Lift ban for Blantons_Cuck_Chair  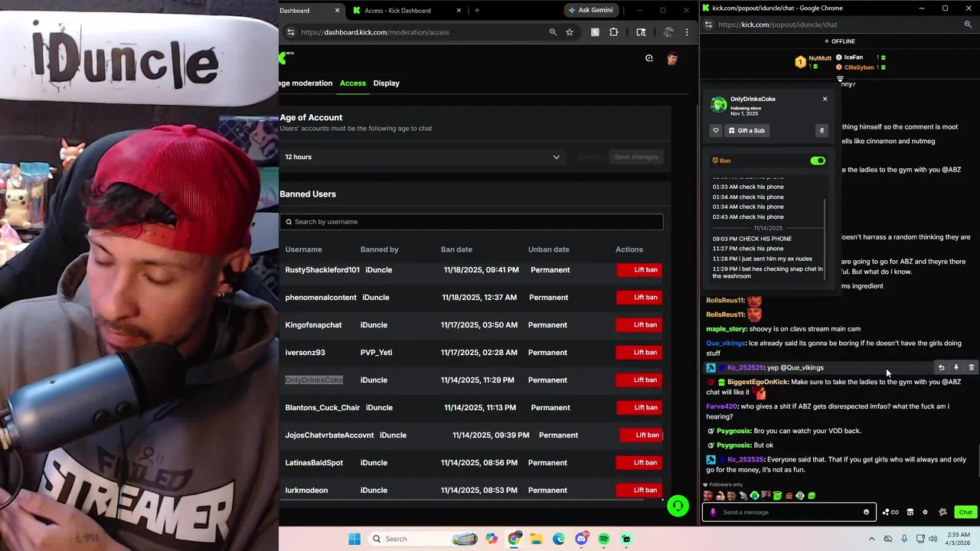tap(639, 407)
